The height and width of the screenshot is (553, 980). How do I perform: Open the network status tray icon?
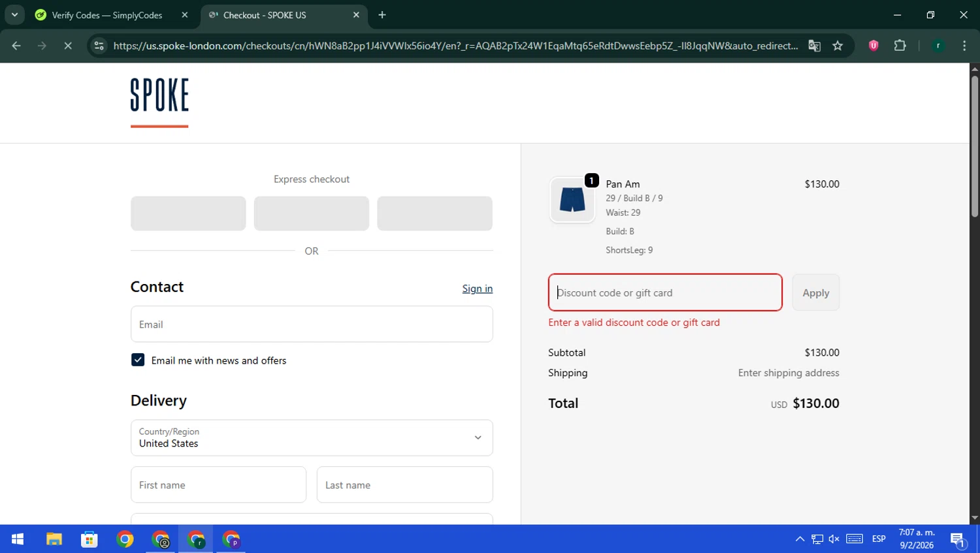[x=817, y=539]
